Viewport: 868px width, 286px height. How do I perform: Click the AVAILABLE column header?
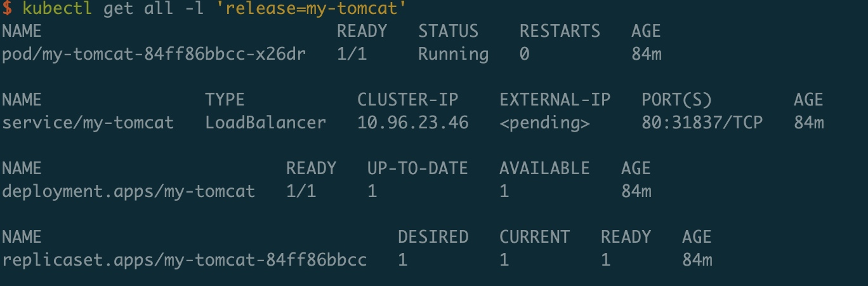click(544, 169)
